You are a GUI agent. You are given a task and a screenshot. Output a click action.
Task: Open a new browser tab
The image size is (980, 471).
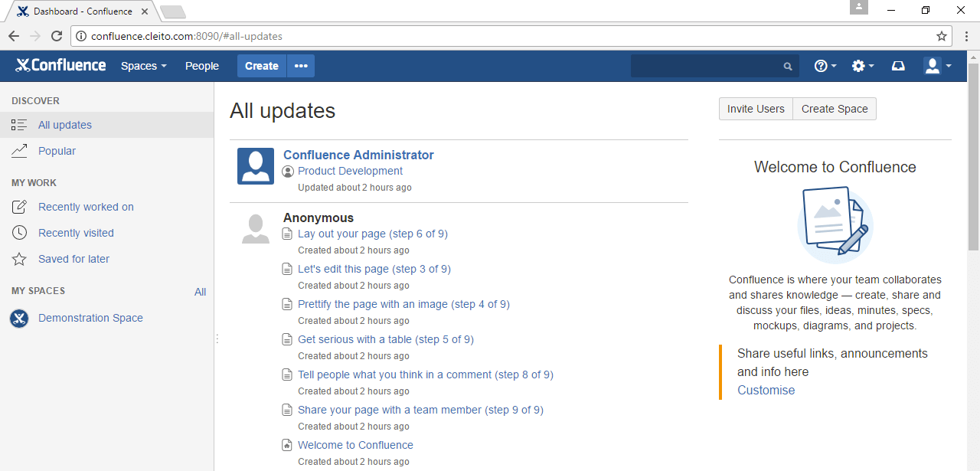click(173, 11)
